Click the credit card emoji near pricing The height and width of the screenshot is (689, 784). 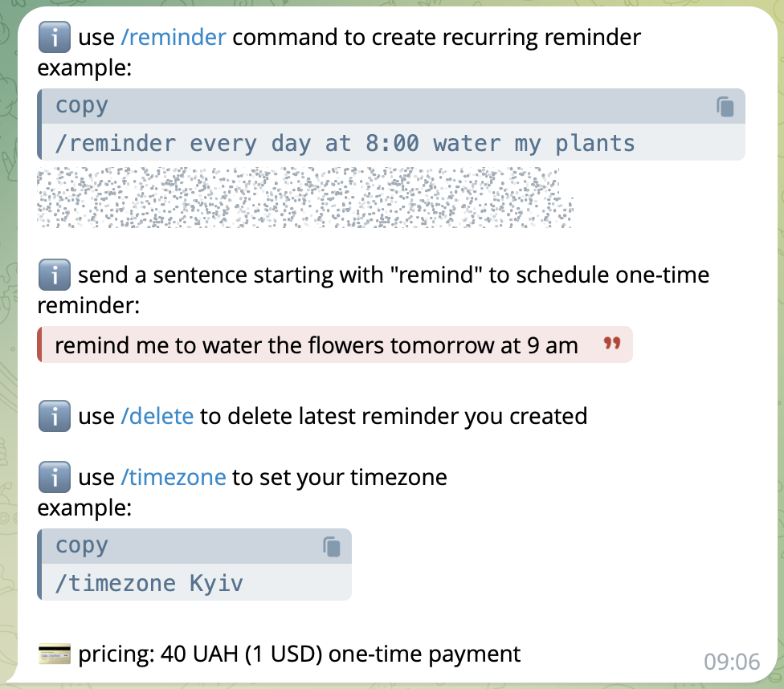[x=55, y=654]
